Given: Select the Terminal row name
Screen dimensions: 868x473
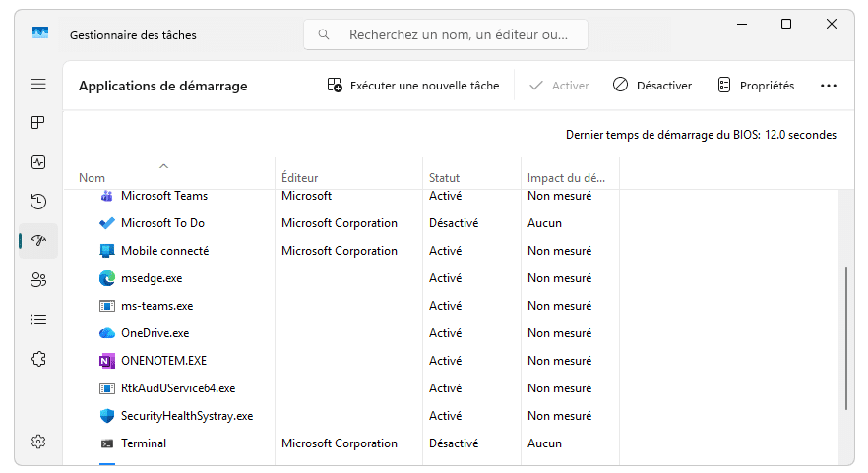Looking at the screenshot, I should pos(144,443).
